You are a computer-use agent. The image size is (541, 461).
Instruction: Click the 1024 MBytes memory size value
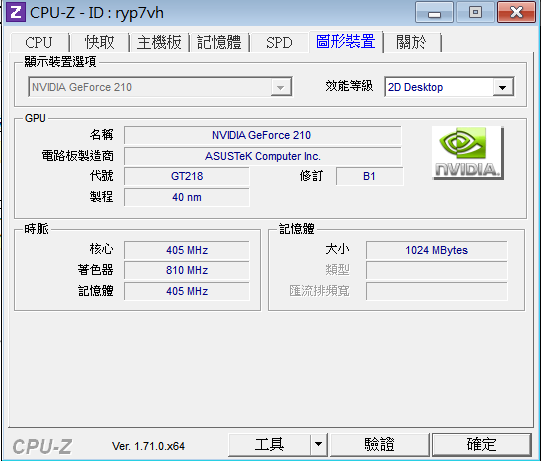(x=436, y=250)
